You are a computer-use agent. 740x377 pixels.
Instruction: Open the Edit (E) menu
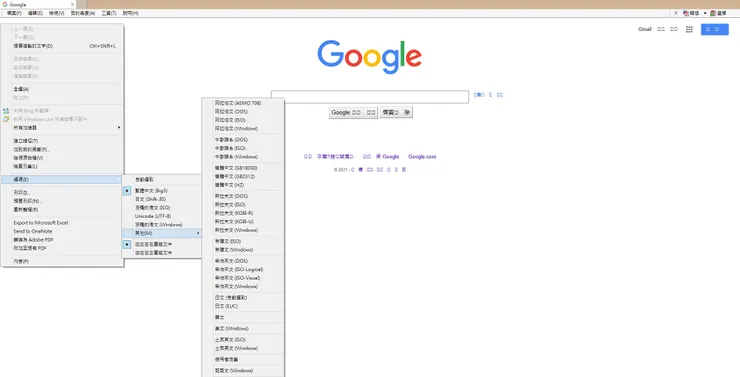[x=35, y=13]
